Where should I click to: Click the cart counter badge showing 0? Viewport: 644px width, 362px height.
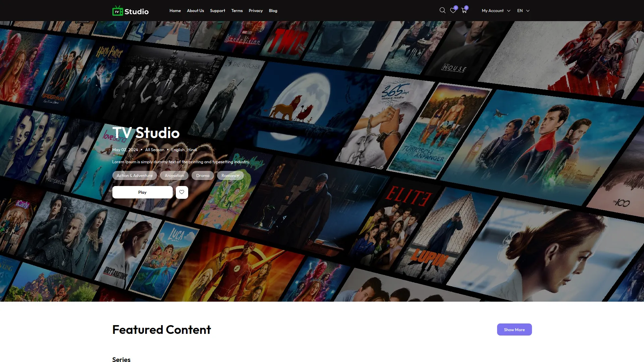pos(466,7)
